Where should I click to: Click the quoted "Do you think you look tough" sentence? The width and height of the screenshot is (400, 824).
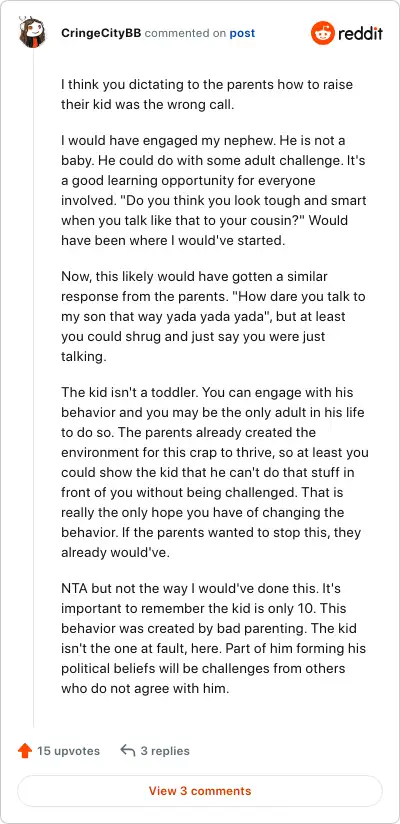tap(214, 210)
